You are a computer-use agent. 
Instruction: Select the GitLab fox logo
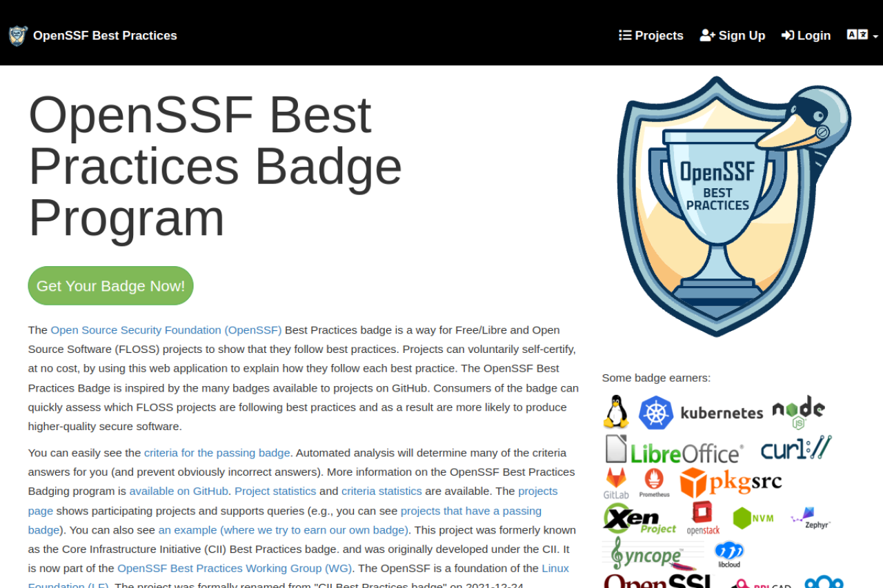pos(616,483)
